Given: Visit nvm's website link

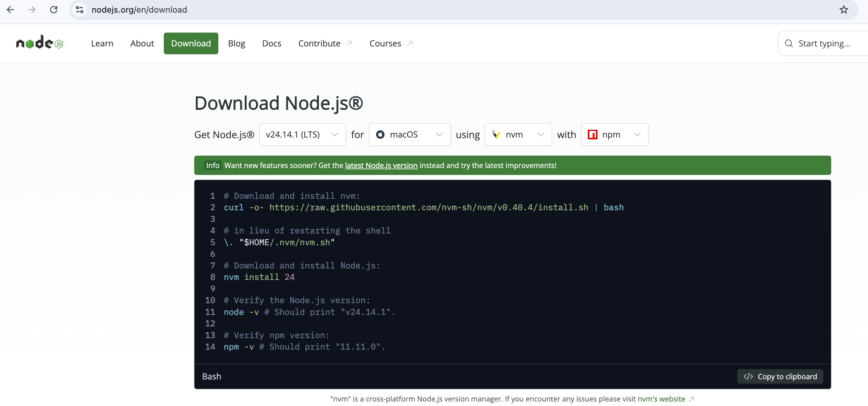Looking at the screenshot, I should click(x=661, y=399).
